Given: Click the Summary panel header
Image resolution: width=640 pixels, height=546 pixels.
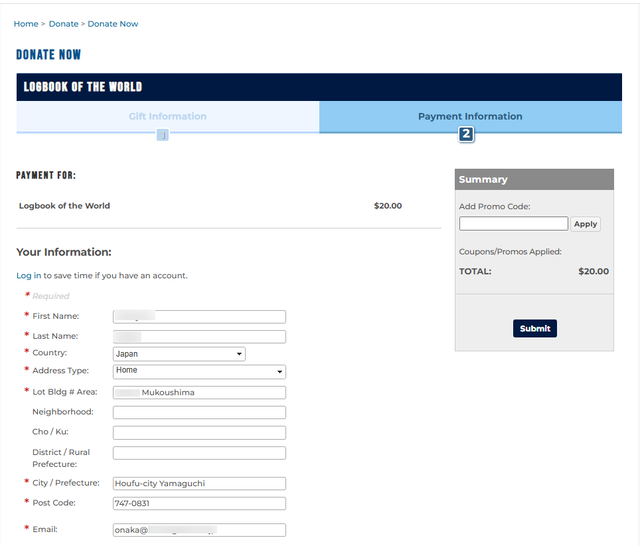Looking at the screenshot, I should 534,180.
